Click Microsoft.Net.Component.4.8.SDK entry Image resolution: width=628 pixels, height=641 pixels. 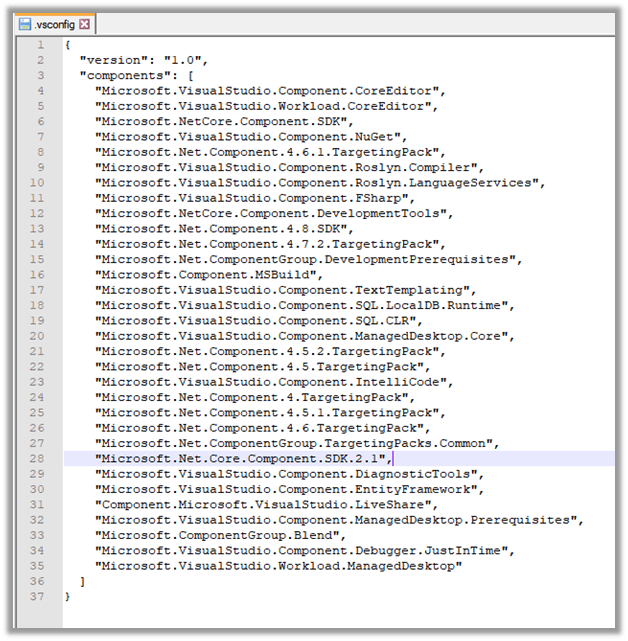coord(224,229)
